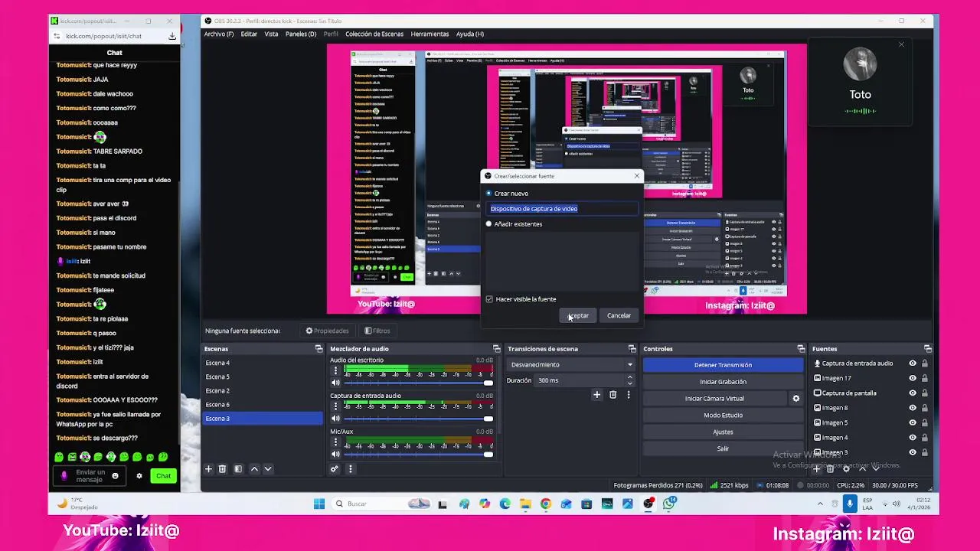Open Ajustes from the Controles panel
Image resolution: width=980 pixels, height=551 pixels.
pyautogui.click(x=723, y=432)
